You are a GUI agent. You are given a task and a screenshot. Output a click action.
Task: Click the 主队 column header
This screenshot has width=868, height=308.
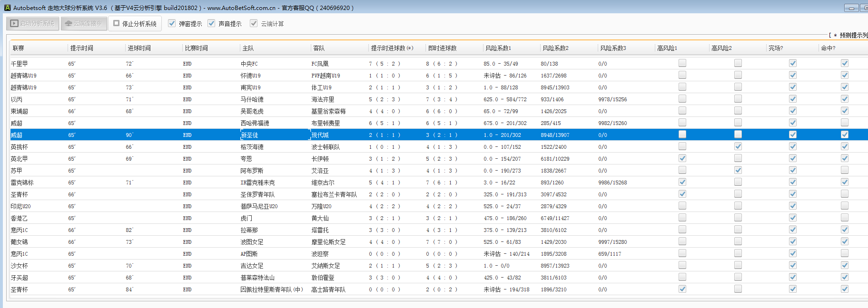click(x=248, y=48)
